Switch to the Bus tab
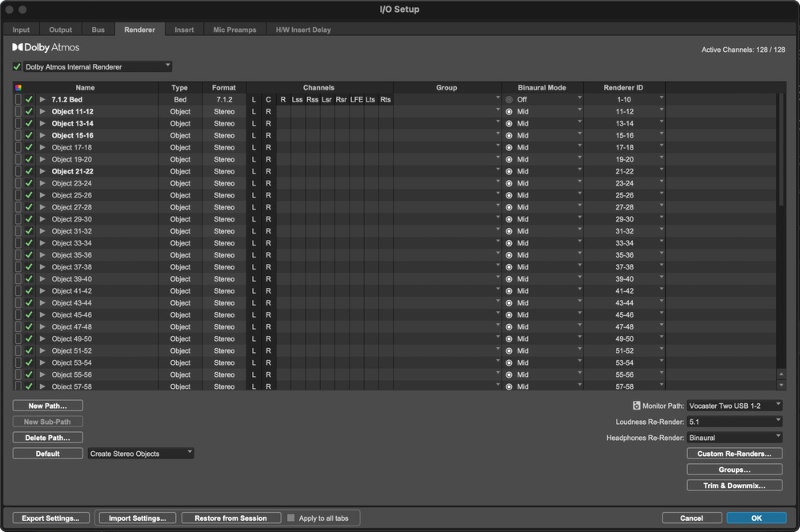This screenshot has height=532, width=800. (x=98, y=30)
